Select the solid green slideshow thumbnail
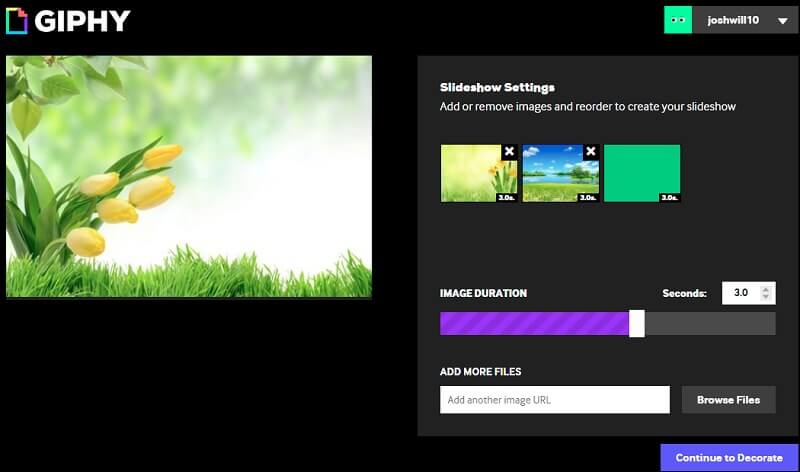The width and height of the screenshot is (800, 472). [x=641, y=173]
